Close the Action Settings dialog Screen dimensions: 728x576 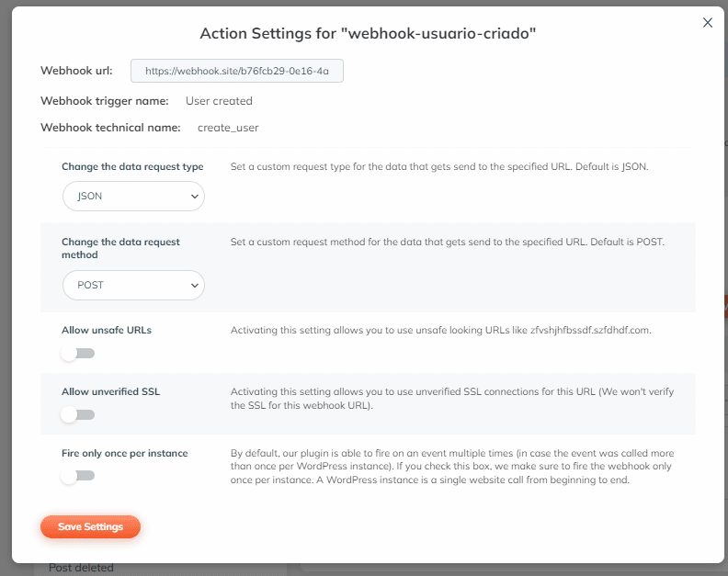pos(707,22)
